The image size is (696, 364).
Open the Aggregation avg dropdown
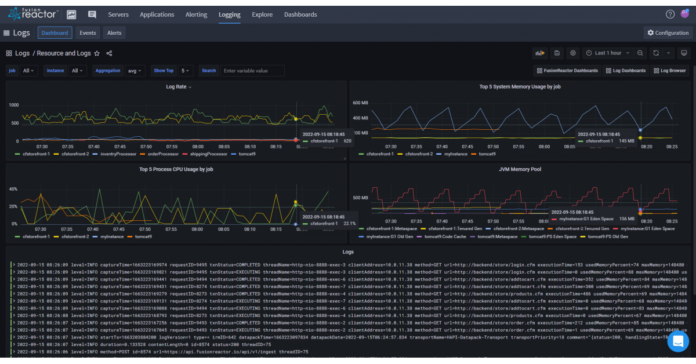134,71
